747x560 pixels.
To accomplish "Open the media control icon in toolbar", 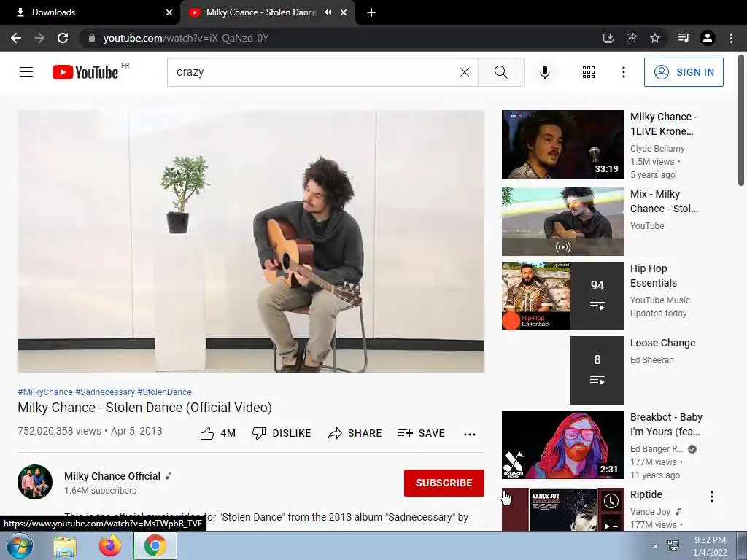I will [x=684, y=38].
